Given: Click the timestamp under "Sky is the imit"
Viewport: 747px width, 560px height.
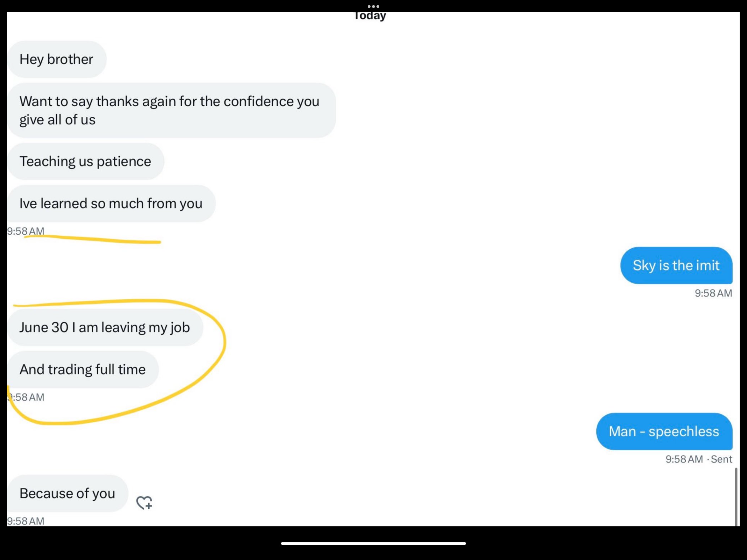Looking at the screenshot, I should coord(713,293).
